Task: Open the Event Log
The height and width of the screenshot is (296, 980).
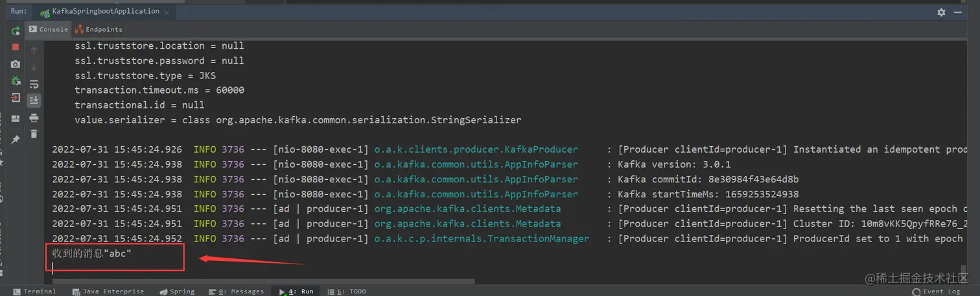Action: (x=946, y=291)
